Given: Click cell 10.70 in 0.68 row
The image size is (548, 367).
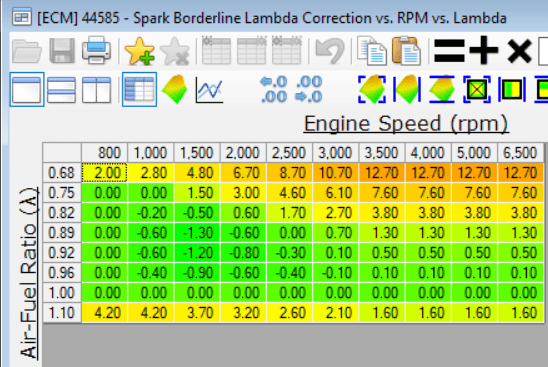Looking at the screenshot, I should [336, 173].
